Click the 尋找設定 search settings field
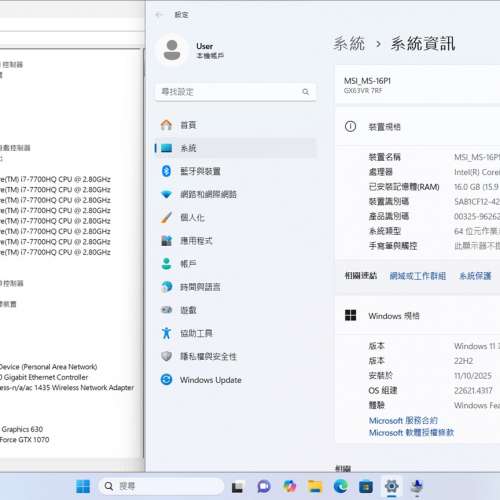The image size is (500, 500). pos(236,92)
